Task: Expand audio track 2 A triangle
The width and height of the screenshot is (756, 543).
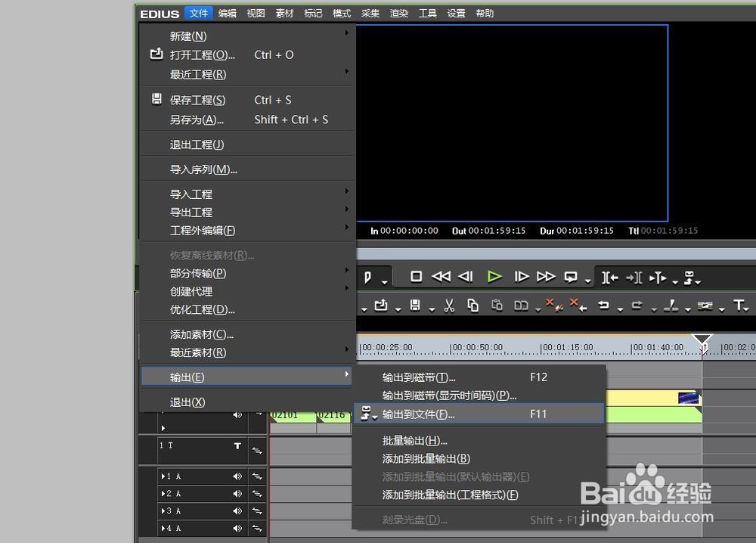Action: 163,494
